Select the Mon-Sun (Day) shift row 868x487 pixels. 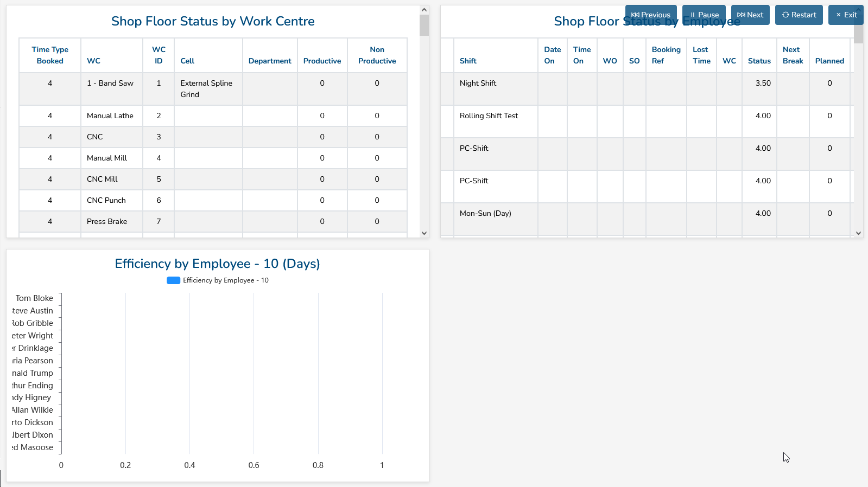point(485,214)
